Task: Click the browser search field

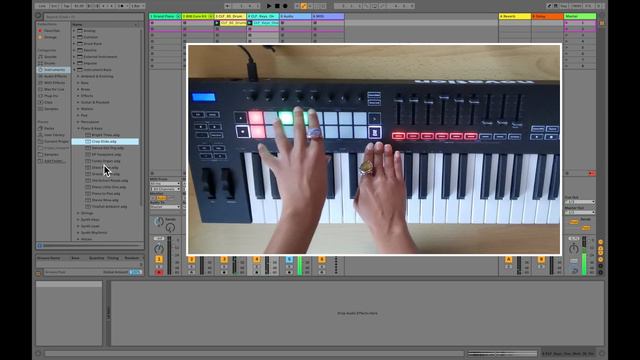Action: click(93, 17)
